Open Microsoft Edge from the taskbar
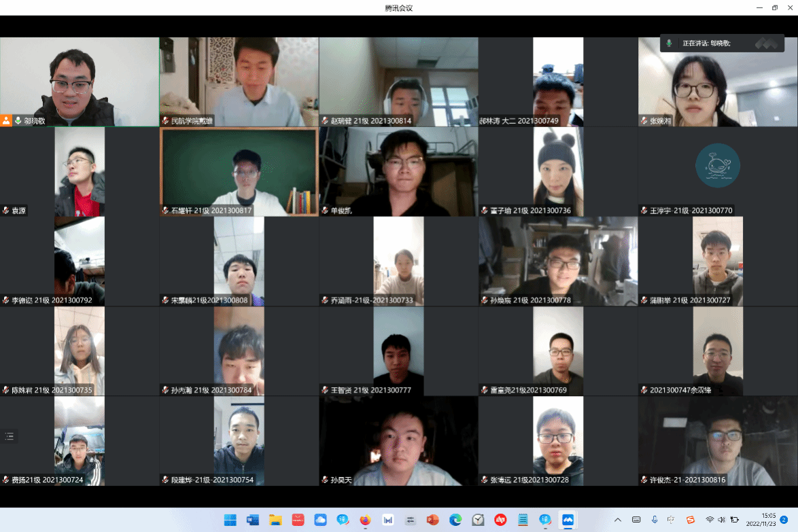 coord(455,520)
